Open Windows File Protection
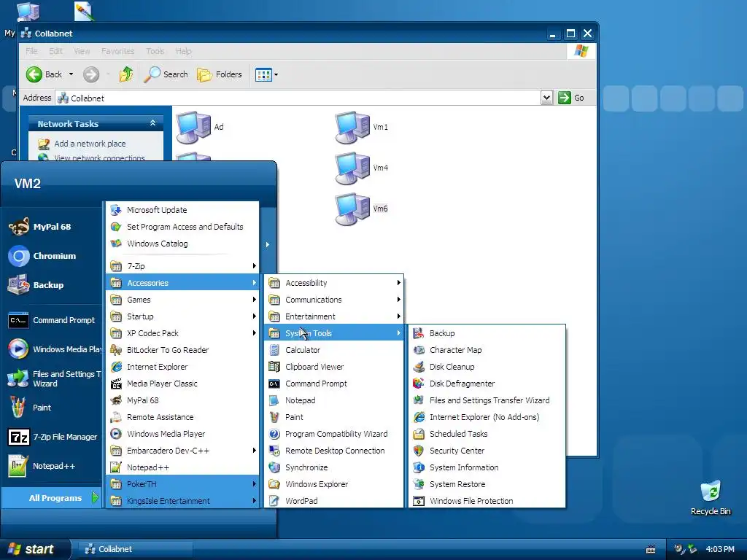Screen dimensions: 747x560 point(487,501)
